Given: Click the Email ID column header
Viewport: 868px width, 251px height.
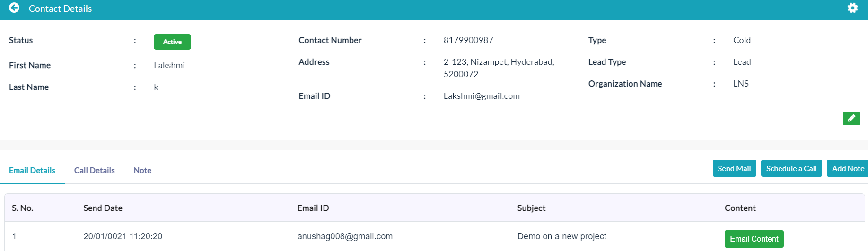Looking at the screenshot, I should (x=313, y=208).
